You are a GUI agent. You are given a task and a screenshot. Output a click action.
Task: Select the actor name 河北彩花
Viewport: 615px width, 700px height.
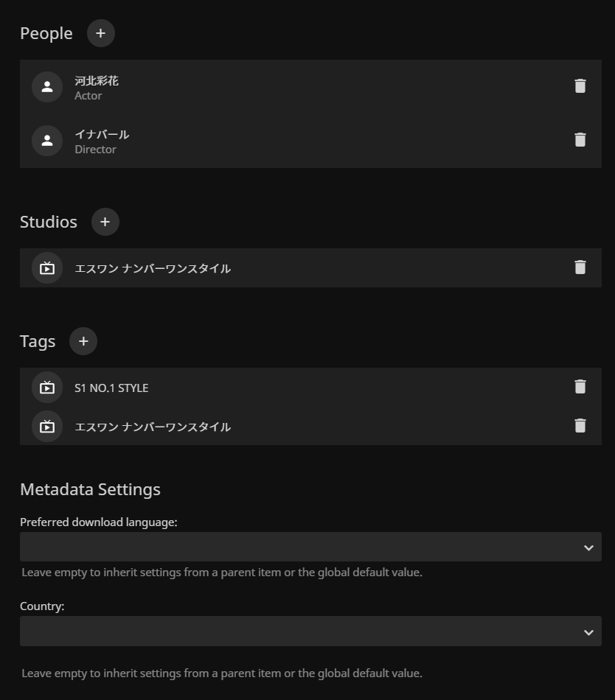[x=97, y=80]
